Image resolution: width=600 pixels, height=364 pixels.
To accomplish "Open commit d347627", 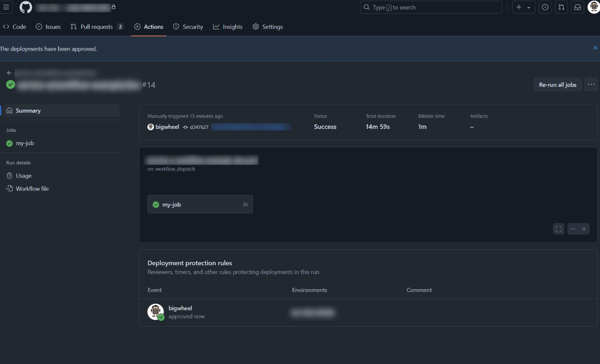I will click(x=199, y=127).
